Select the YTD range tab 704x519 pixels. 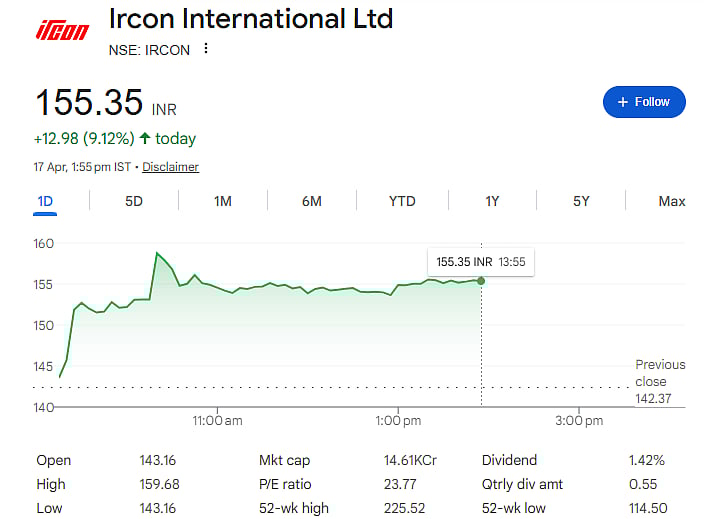402,201
